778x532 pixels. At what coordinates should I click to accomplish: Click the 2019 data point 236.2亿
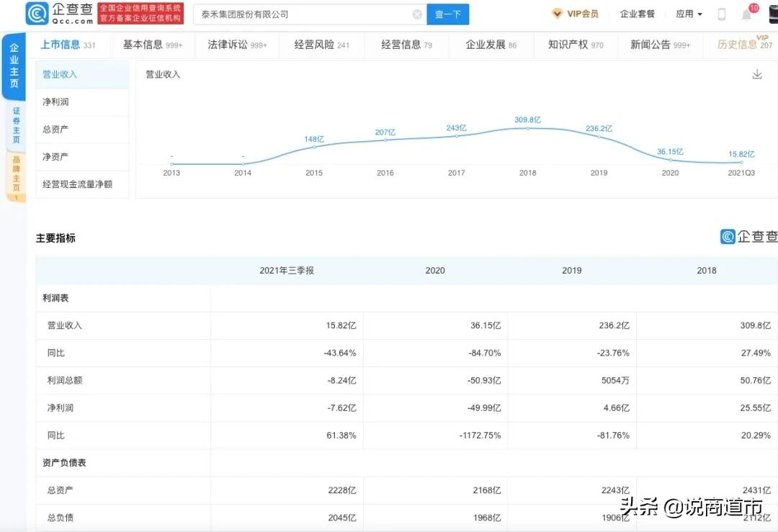599,136
